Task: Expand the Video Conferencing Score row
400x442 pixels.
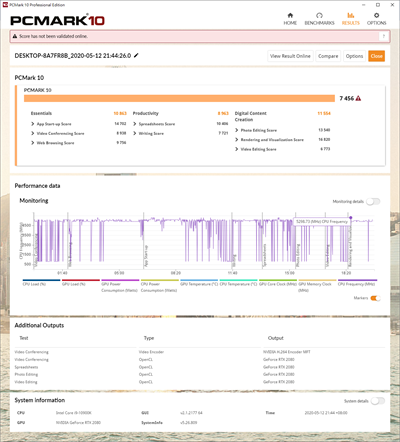Action: (33, 133)
